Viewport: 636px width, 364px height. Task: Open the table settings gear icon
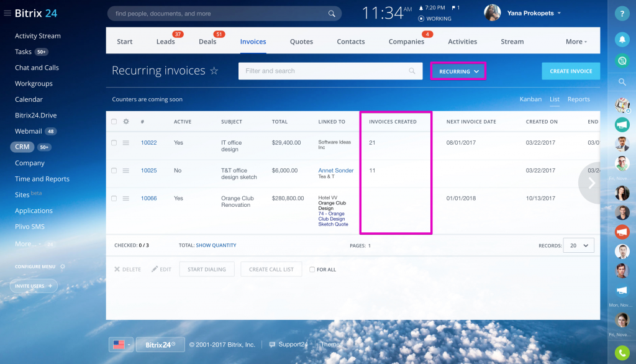(x=126, y=121)
